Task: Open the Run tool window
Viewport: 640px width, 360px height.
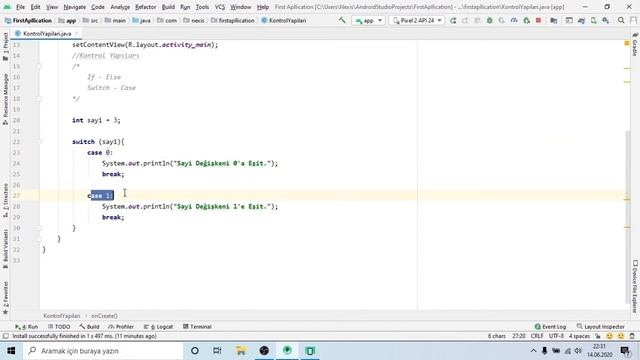Action: coord(27,327)
